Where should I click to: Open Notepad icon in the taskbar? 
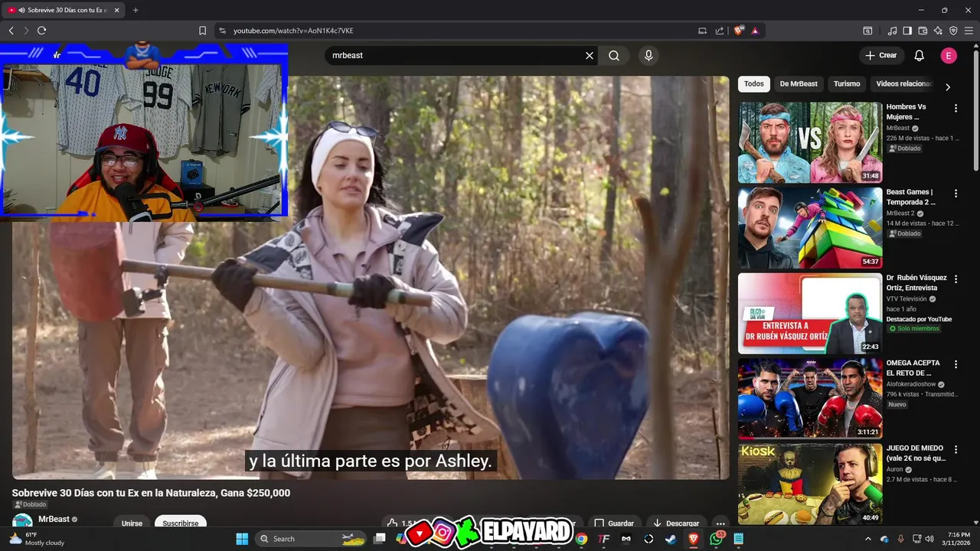(x=738, y=539)
